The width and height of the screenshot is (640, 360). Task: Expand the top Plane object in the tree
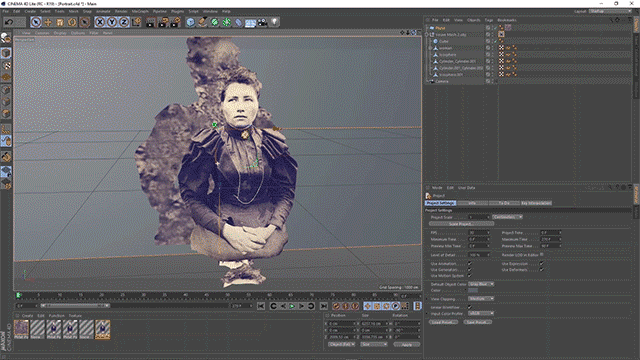pyautogui.click(x=427, y=28)
